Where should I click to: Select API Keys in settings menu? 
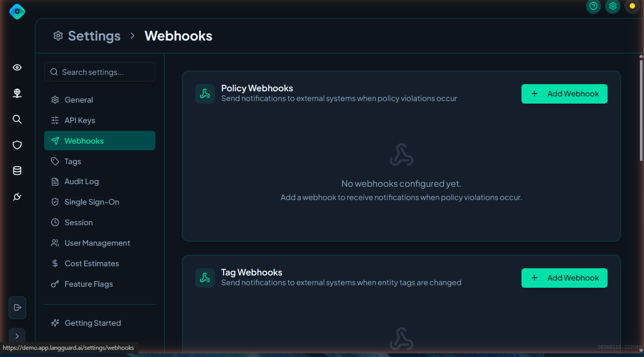click(79, 121)
